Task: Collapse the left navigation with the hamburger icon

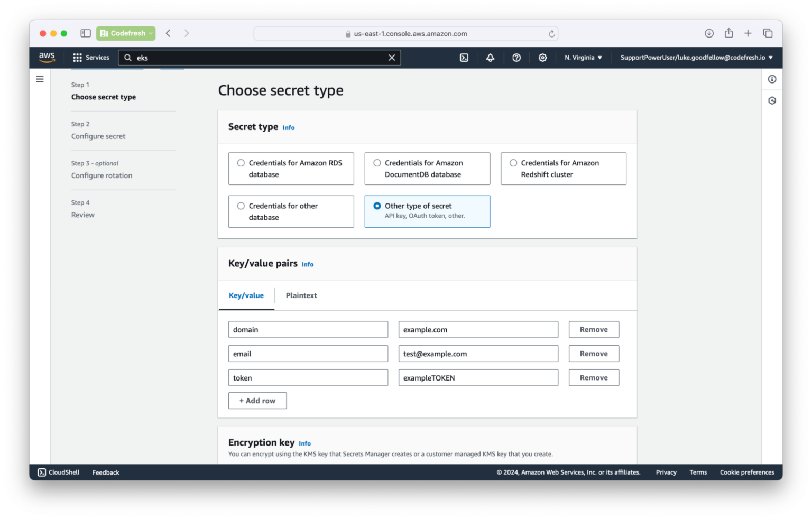Action: coord(40,78)
